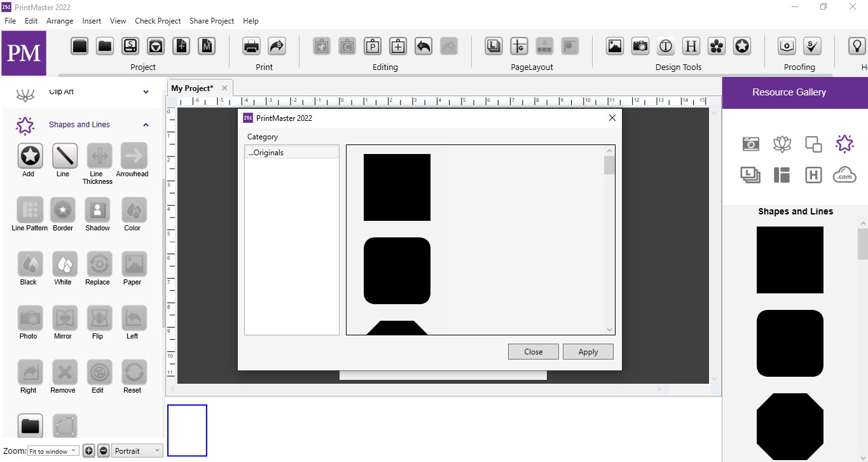Image resolution: width=868 pixels, height=462 pixels.
Task: Click the Line Pattern icon
Action: coord(30,209)
